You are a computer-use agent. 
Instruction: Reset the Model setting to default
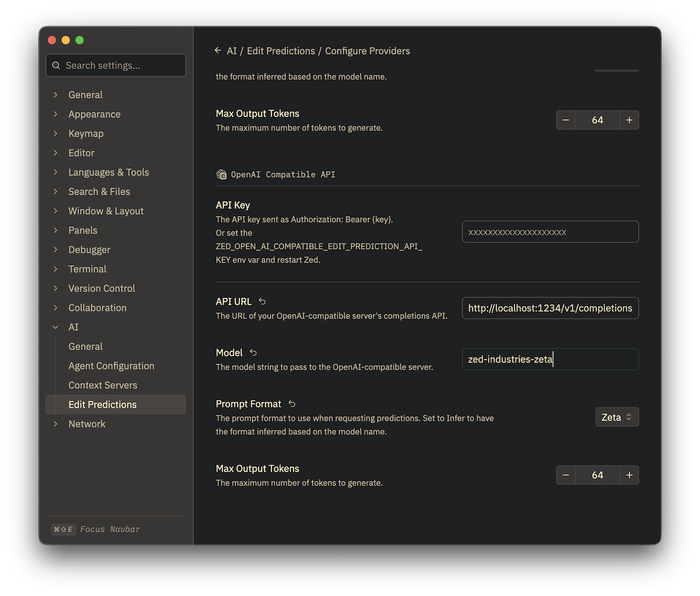point(253,353)
